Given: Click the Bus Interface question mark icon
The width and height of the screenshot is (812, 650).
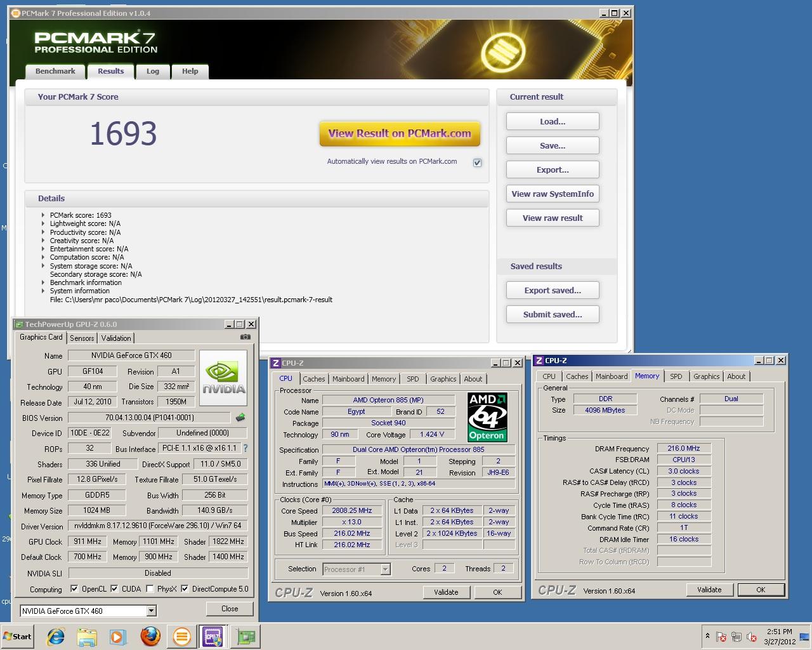Looking at the screenshot, I should pyautogui.click(x=246, y=448).
